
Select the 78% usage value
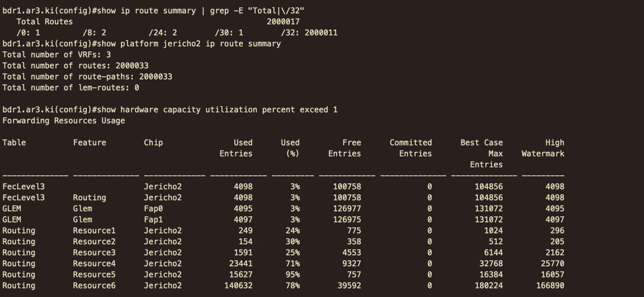pos(293,285)
